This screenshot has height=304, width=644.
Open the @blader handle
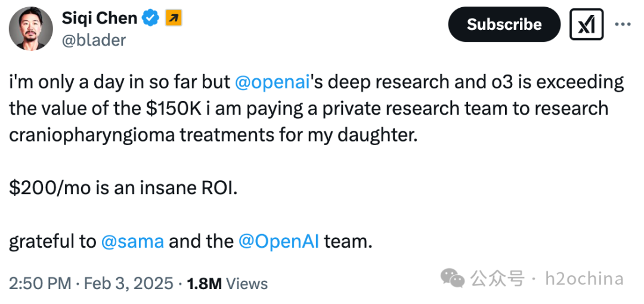(x=94, y=39)
